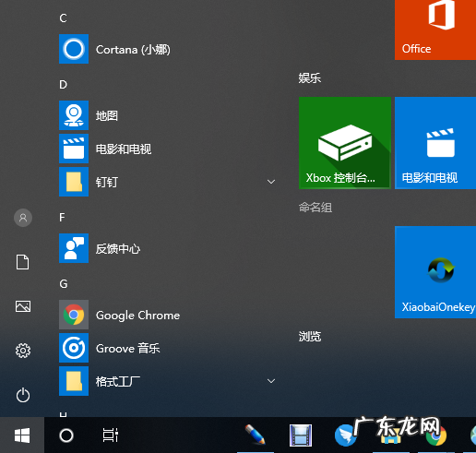Viewport: 476px width, 453px height.
Task: Open the pen app on the taskbar
Action: [256, 435]
